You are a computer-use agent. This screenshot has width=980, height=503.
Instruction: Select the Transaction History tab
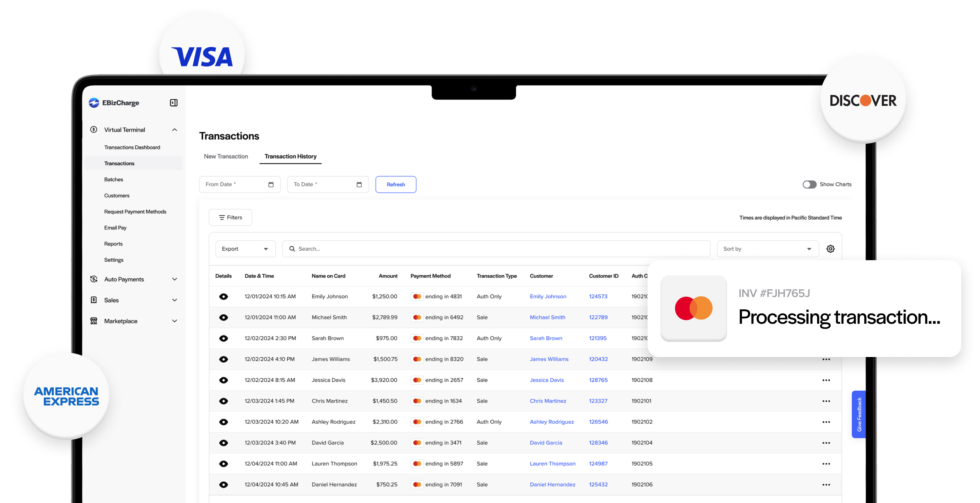(x=291, y=156)
